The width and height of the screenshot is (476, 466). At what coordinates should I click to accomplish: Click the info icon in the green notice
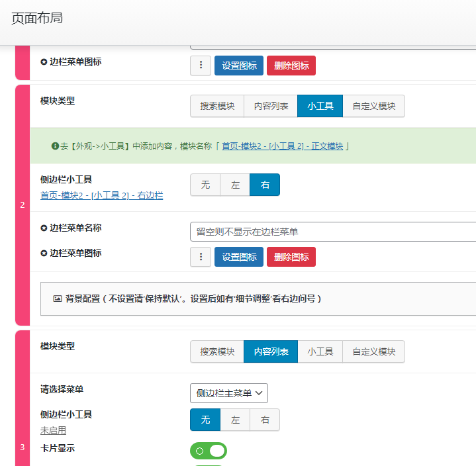pyautogui.click(x=55, y=146)
